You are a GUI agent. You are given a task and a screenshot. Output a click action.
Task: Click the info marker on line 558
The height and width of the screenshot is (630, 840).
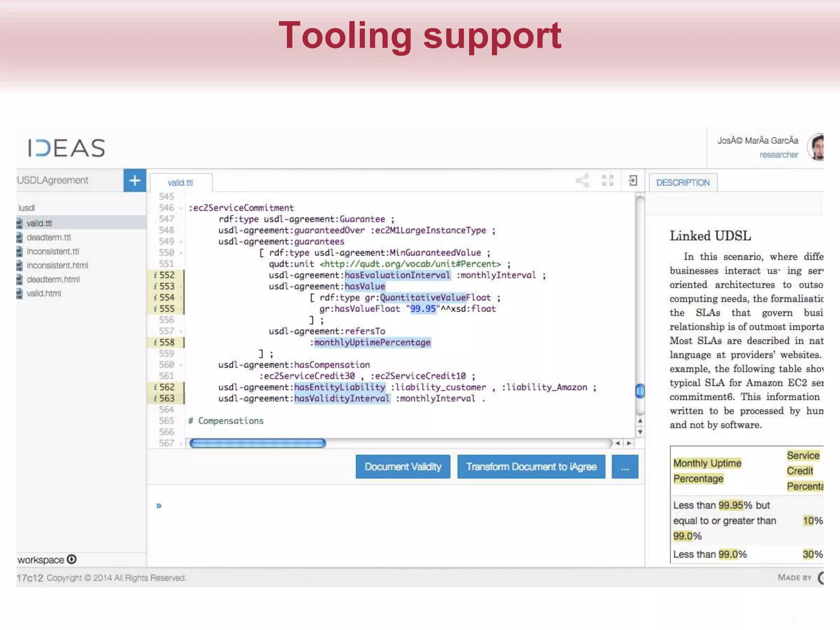click(x=155, y=342)
